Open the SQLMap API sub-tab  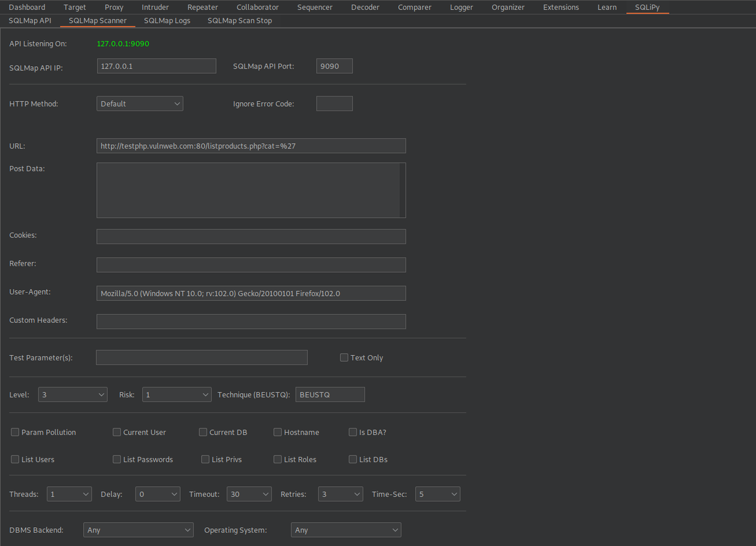(x=30, y=21)
